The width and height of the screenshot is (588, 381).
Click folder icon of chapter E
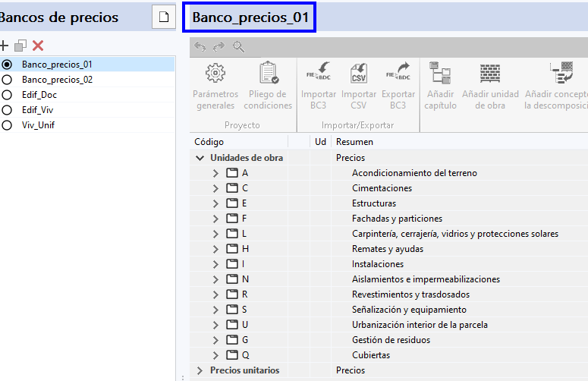pyautogui.click(x=232, y=203)
